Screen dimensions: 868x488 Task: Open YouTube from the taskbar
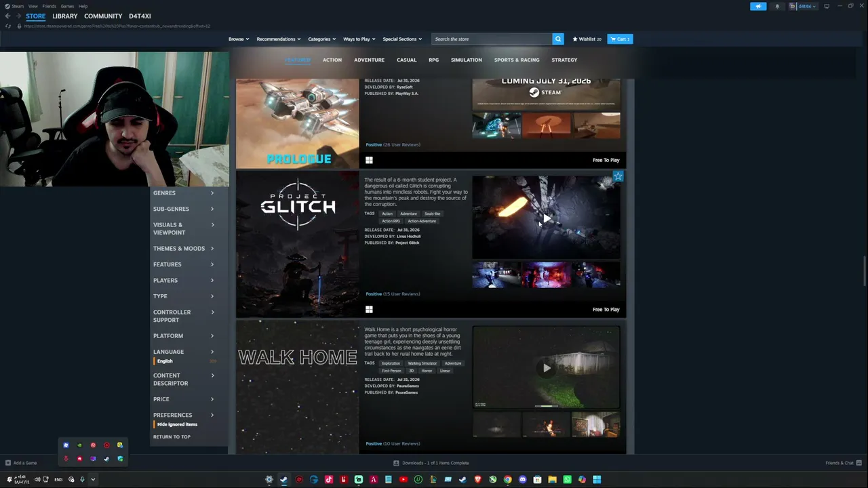(x=403, y=480)
